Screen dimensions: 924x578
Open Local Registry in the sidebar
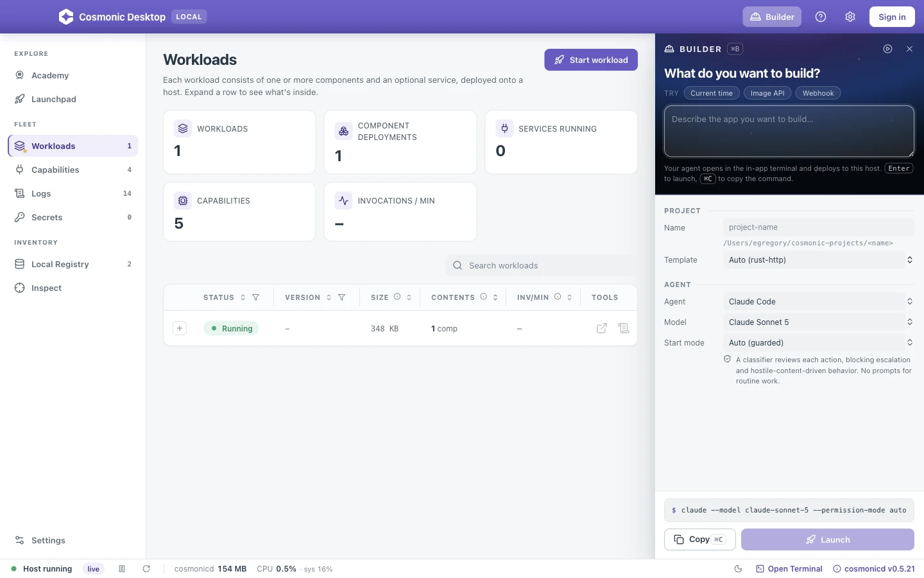coord(73,264)
